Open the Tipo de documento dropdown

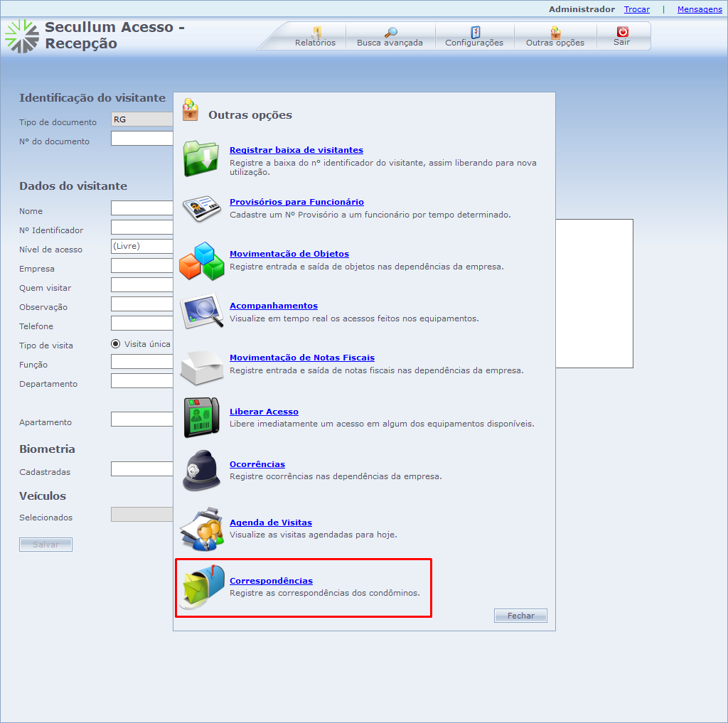point(142,119)
